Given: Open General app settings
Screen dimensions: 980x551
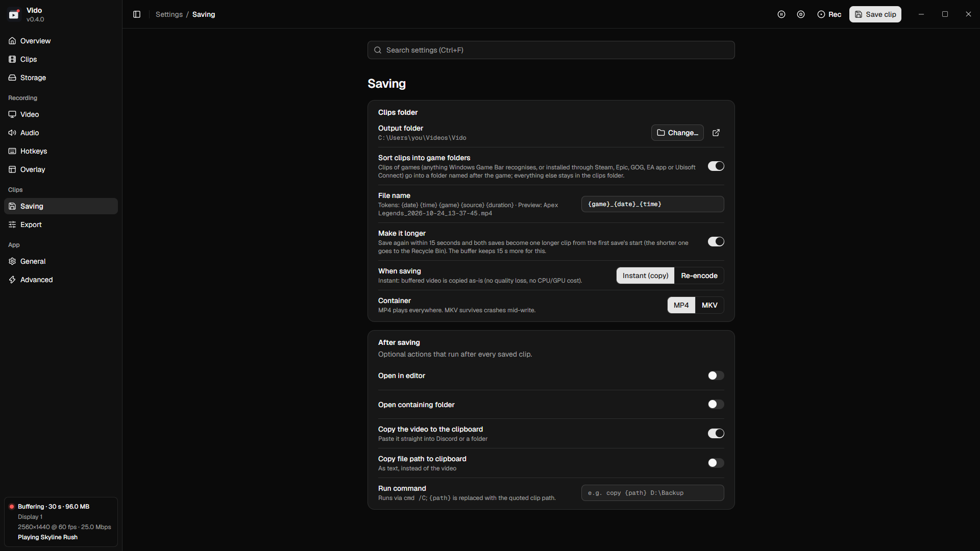Looking at the screenshot, I should pos(61,261).
